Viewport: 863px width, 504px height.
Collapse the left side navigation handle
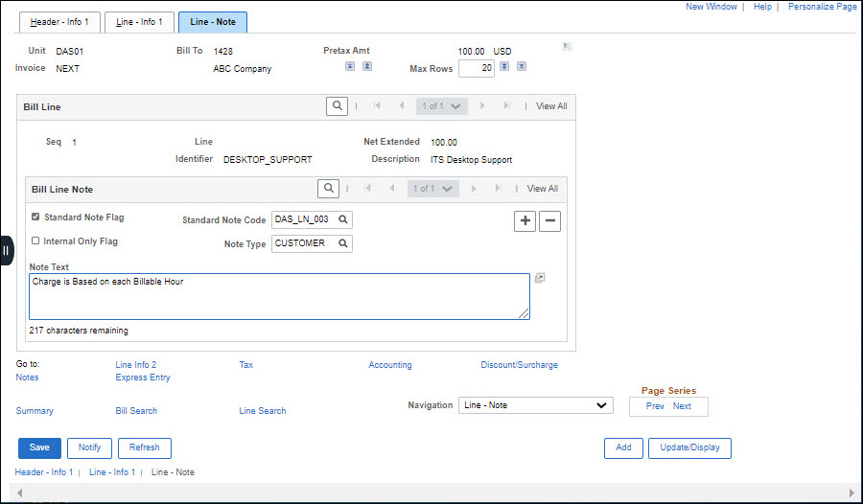6,249
